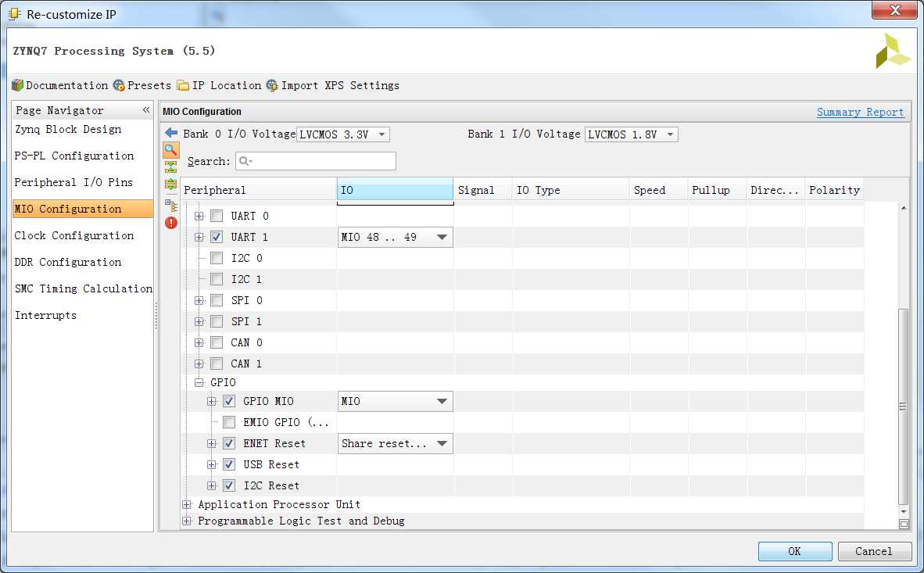This screenshot has height=573, width=924.
Task: Open GPIO MIO IO dropdown
Action: coord(395,402)
